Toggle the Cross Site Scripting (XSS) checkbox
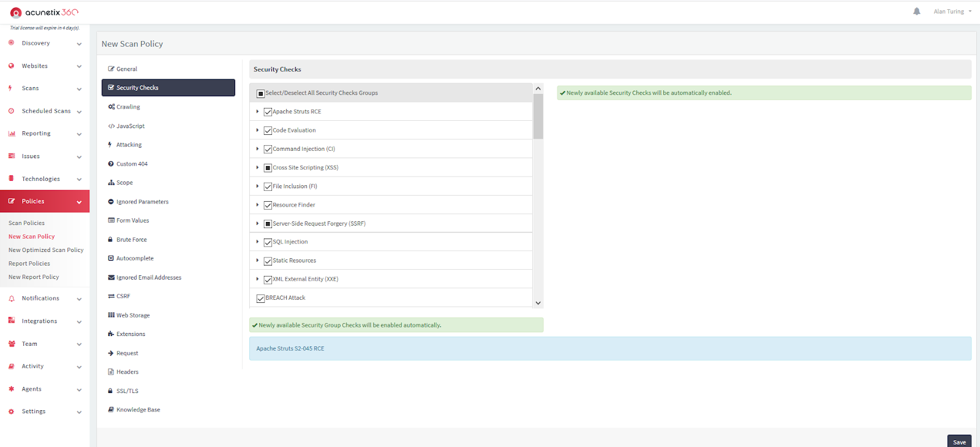980x447 pixels. pyautogui.click(x=268, y=168)
